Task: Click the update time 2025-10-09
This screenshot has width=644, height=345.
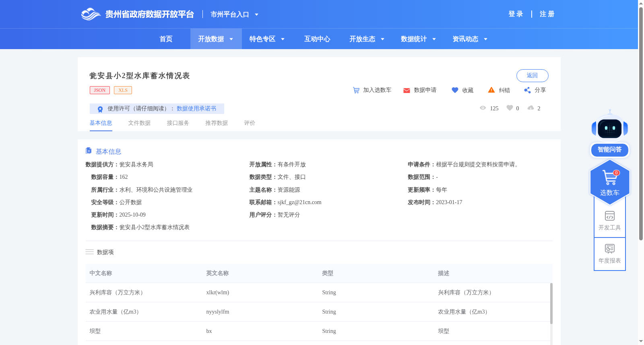Action: (132, 215)
